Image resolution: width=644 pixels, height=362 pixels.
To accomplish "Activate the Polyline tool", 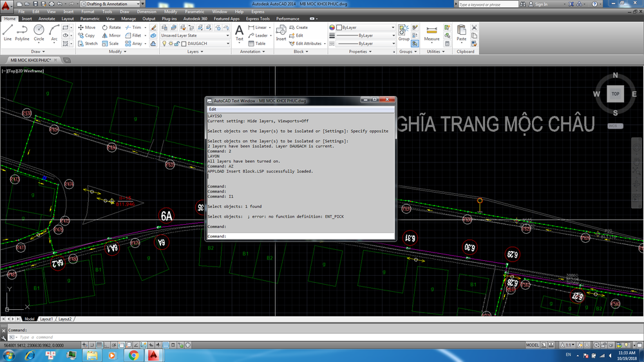I will pyautogui.click(x=23, y=32).
